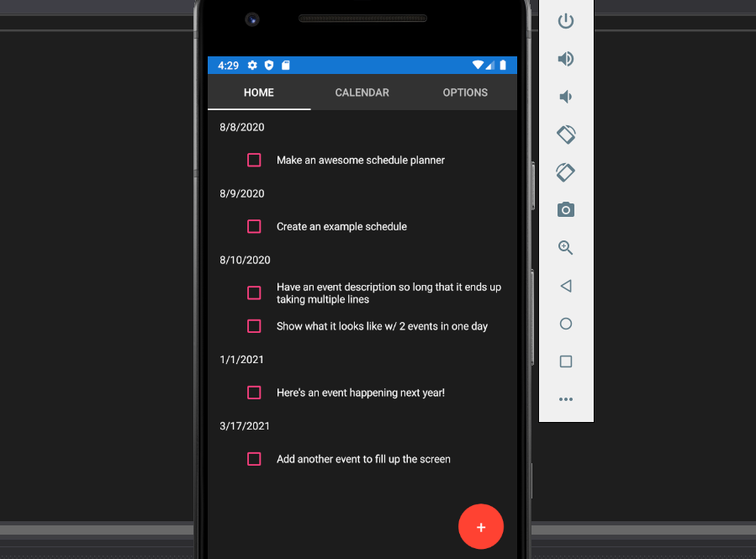Rotate the device left using the emulator toolbar

coord(566,134)
